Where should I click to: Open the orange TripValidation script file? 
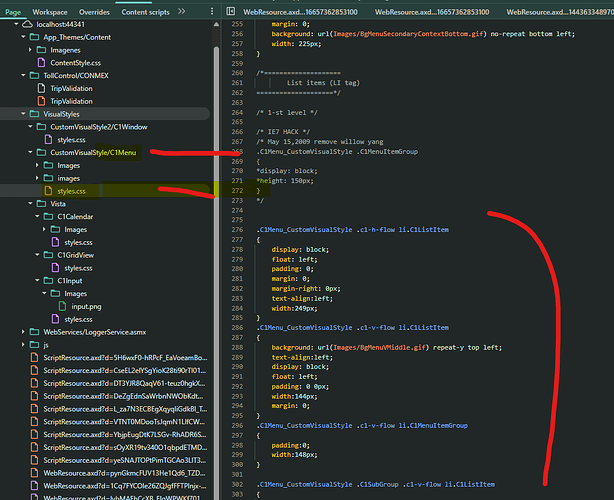[x=71, y=101]
